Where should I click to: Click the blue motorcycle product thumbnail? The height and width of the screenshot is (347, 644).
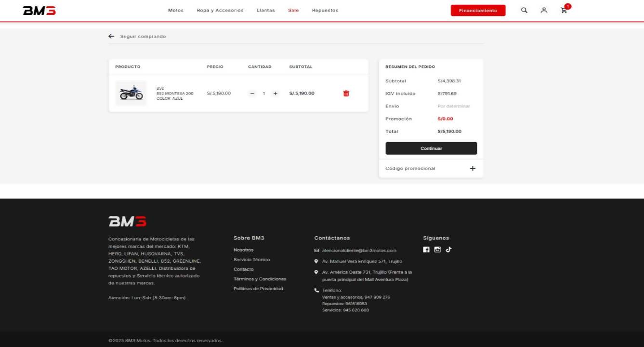click(131, 93)
